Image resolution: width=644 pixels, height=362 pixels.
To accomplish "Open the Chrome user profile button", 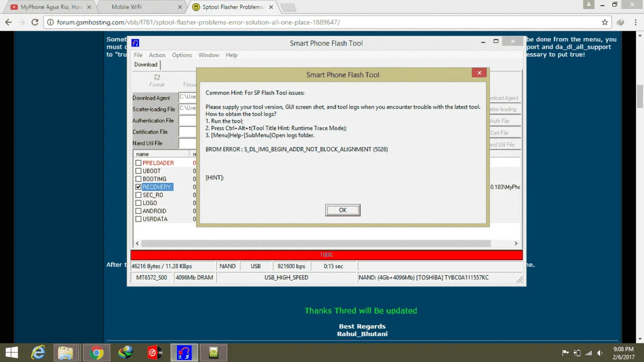I will pos(589,4).
